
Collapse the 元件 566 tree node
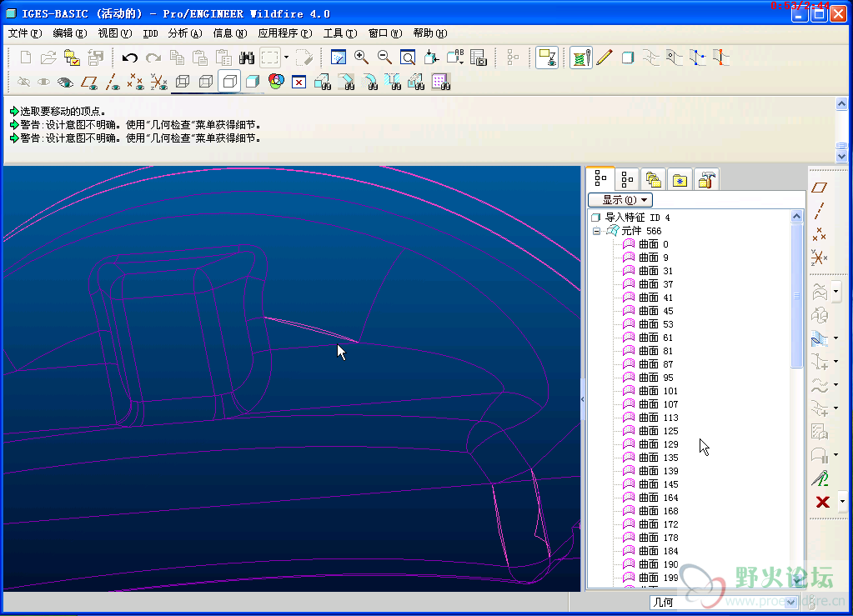click(x=596, y=231)
